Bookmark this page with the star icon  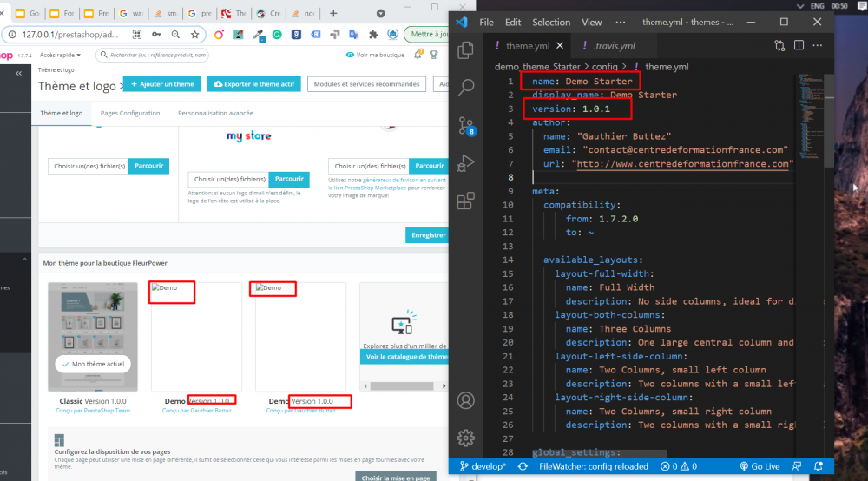(195, 34)
